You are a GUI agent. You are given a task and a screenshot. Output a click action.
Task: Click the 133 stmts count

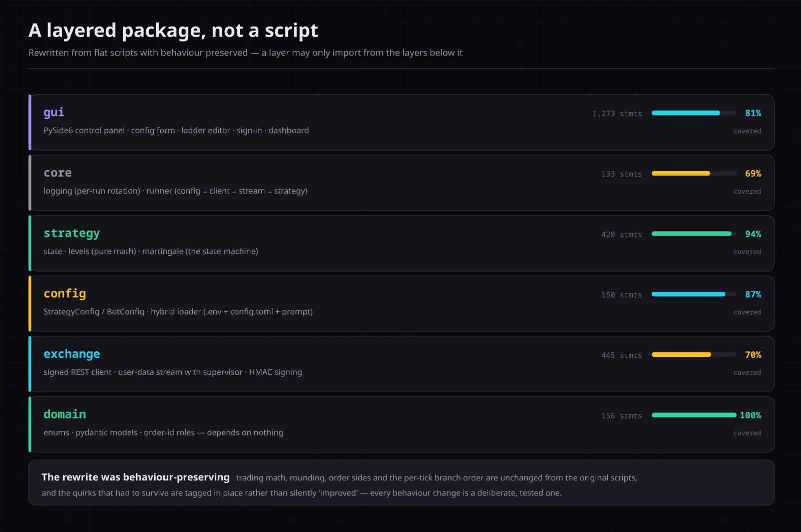point(621,174)
